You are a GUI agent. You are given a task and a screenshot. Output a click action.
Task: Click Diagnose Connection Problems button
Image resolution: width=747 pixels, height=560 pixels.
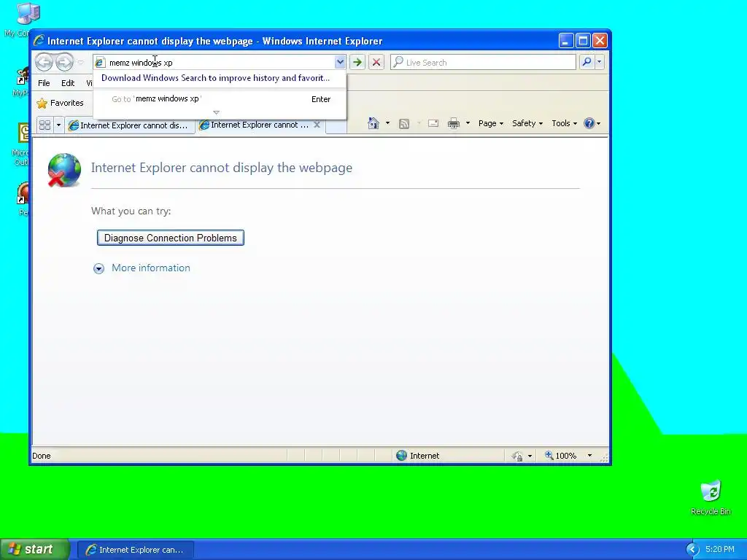click(171, 238)
